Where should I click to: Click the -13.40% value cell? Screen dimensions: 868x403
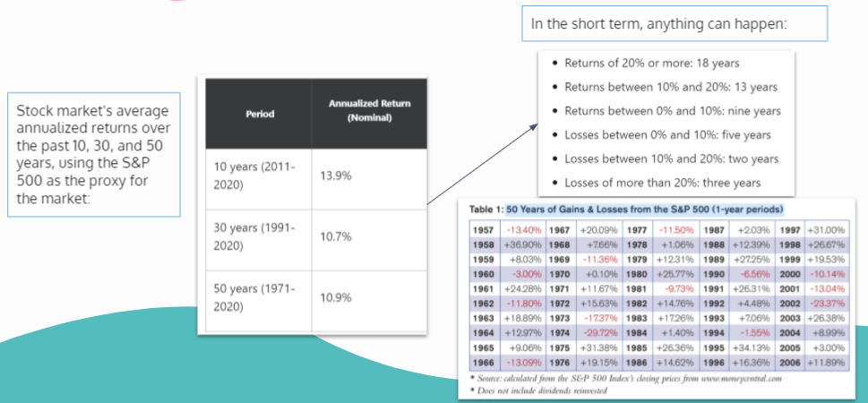point(524,230)
